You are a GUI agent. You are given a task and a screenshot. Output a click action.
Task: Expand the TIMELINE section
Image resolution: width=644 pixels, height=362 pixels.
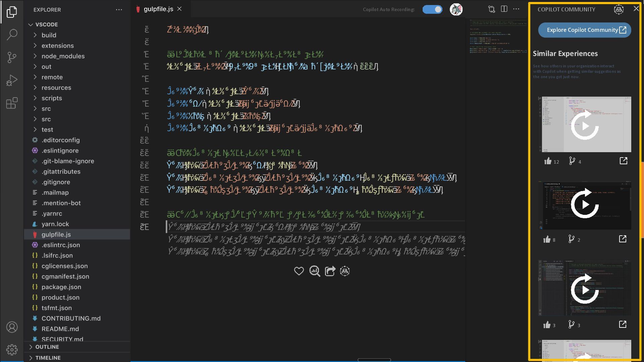48,358
